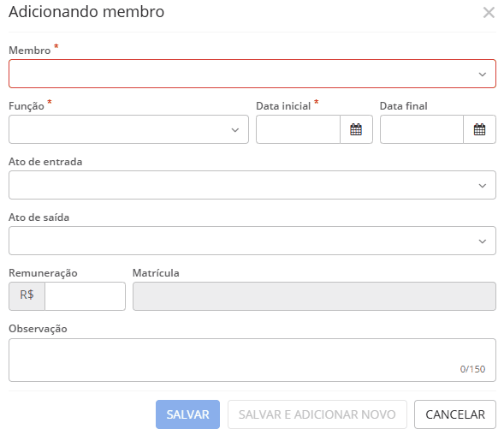This screenshot has width=504, height=435.
Task: Click the Função field label
Action: (x=27, y=106)
